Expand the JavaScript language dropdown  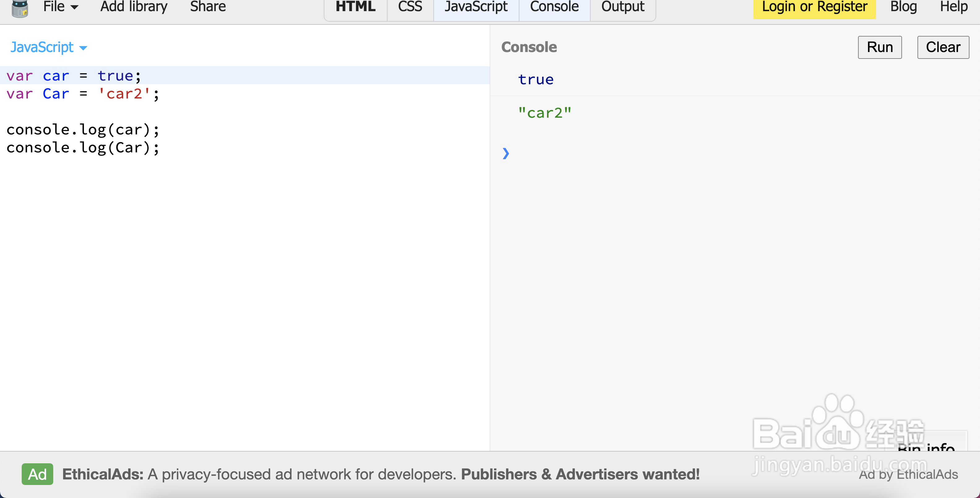pyautogui.click(x=42, y=47)
